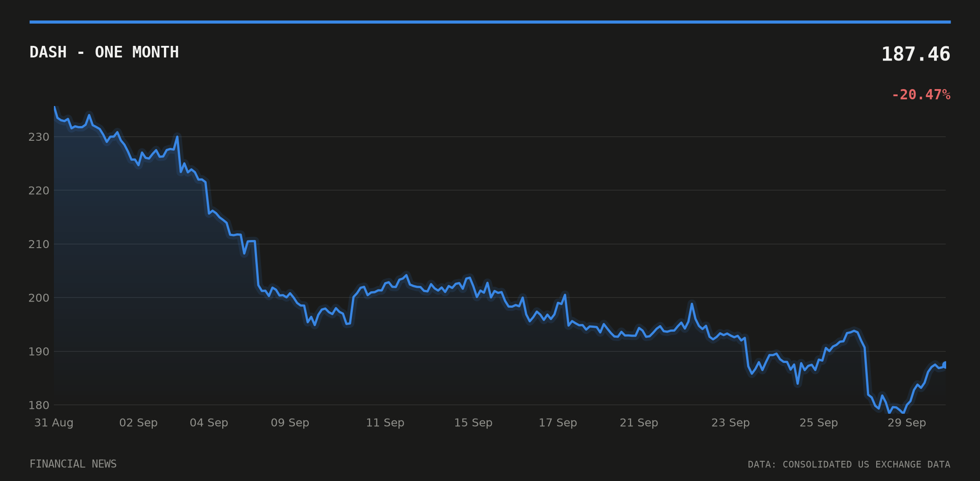Click the 09 Sep date label
Image resolution: width=980 pixels, height=481 pixels.
point(290,423)
